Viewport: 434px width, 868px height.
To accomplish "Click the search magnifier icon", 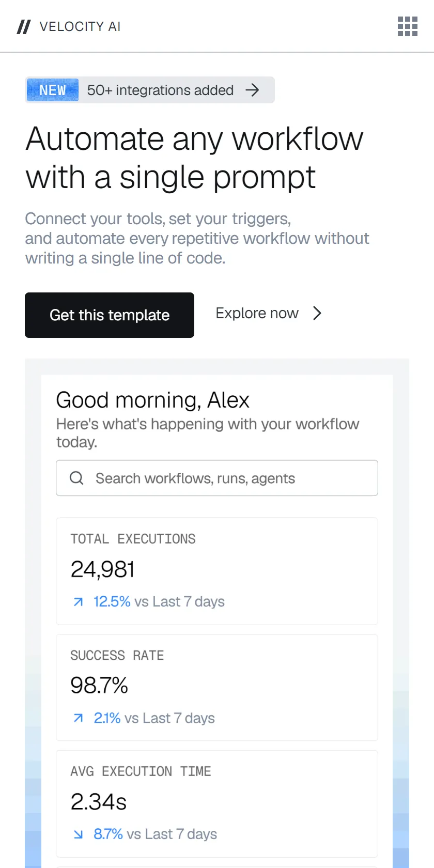I will pyautogui.click(x=76, y=478).
